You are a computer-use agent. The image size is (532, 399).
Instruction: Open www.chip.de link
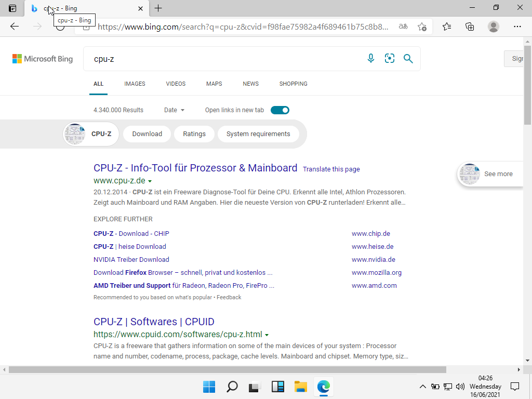pos(371,233)
